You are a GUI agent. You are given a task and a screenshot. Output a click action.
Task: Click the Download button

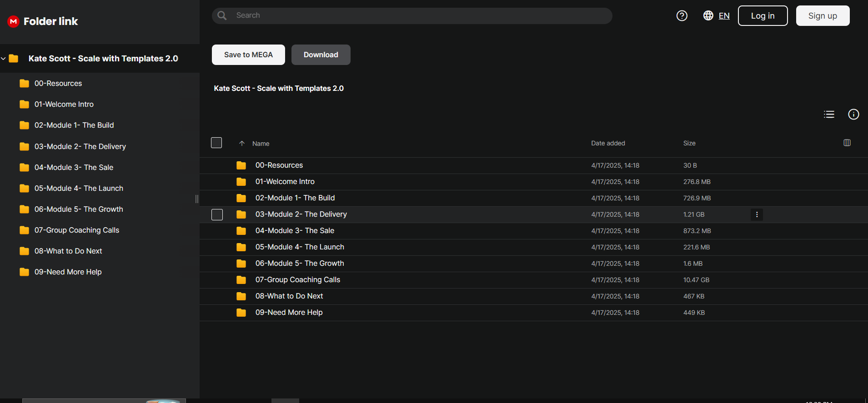point(321,55)
